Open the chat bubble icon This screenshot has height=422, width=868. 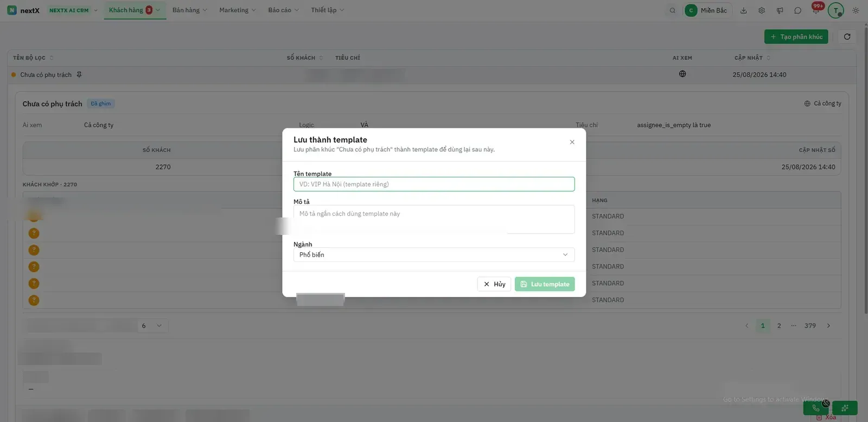[x=797, y=10]
